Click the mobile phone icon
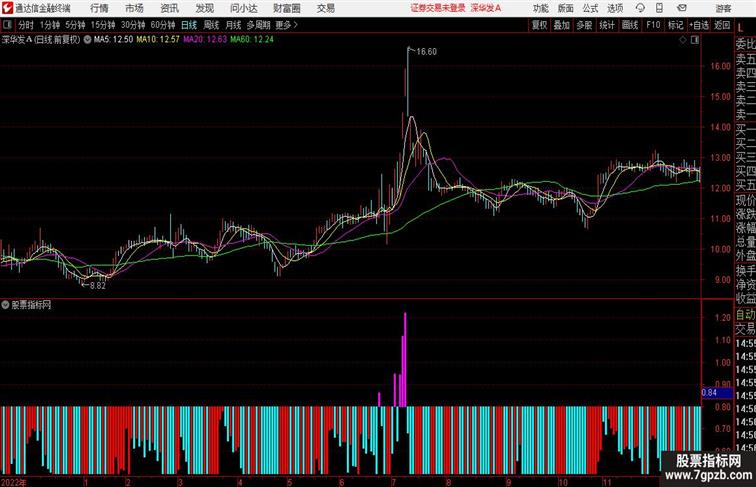The height and width of the screenshot is (487, 756). (659, 8)
